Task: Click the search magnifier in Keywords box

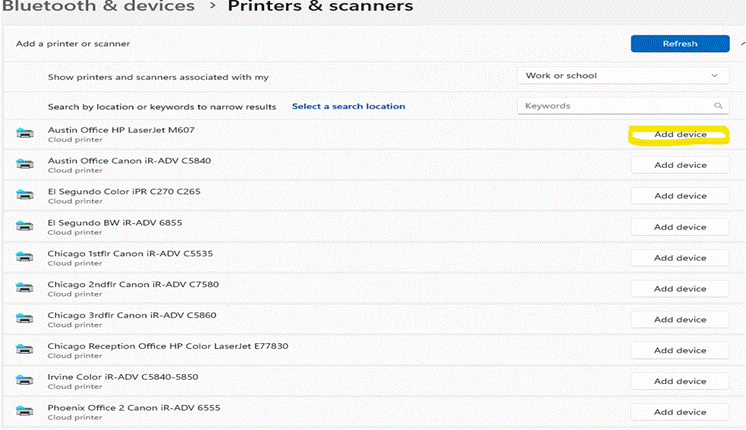Action: click(x=718, y=106)
